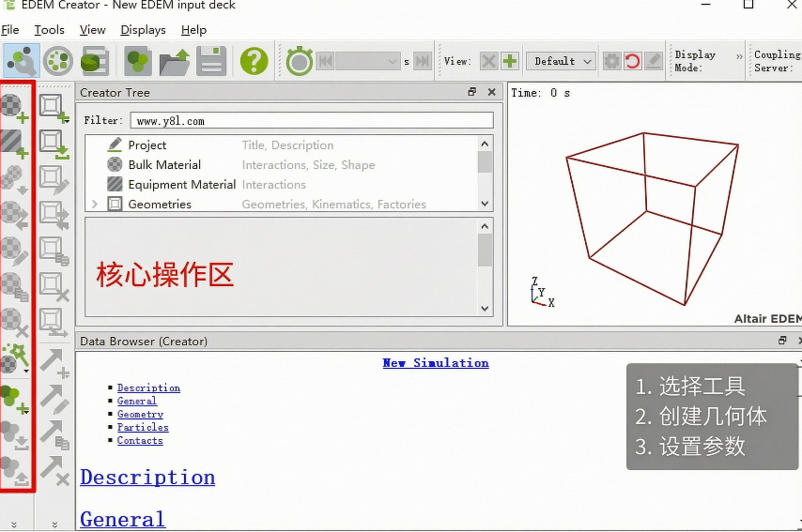Screen dimensions: 802x532
Task: Jump to Description link in list
Action: (x=148, y=388)
